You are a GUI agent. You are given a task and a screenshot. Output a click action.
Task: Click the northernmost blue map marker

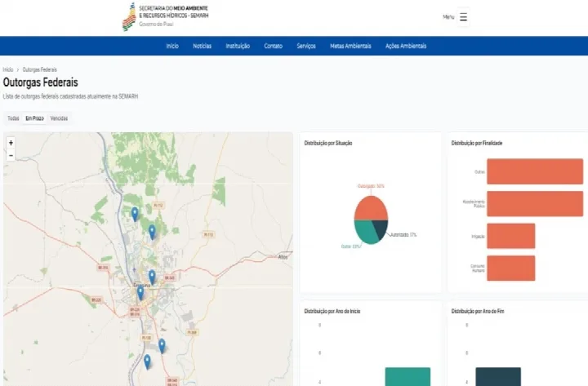tap(135, 215)
